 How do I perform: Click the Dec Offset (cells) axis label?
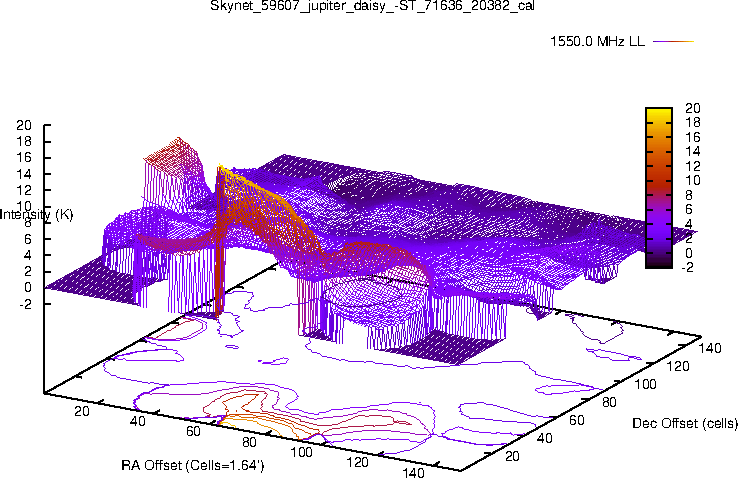(685, 423)
